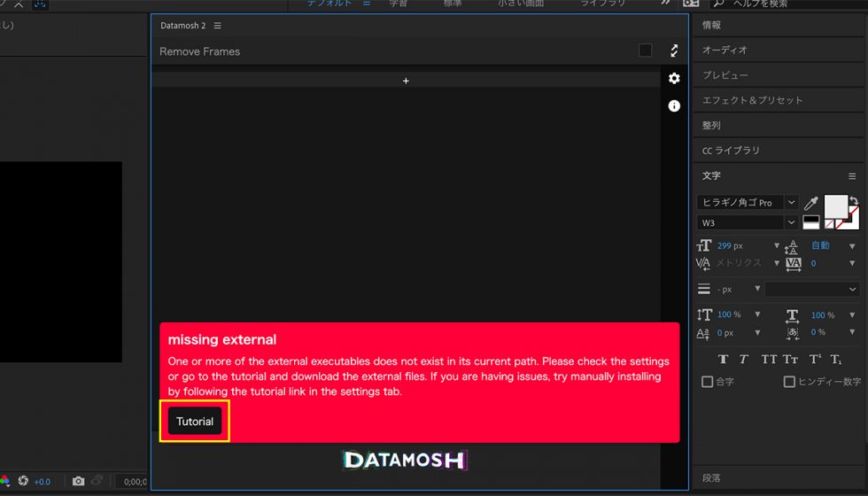This screenshot has width=868, height=496.
Task: Open the leading 自動 dropdown arrow
Action: coord(852,246)
